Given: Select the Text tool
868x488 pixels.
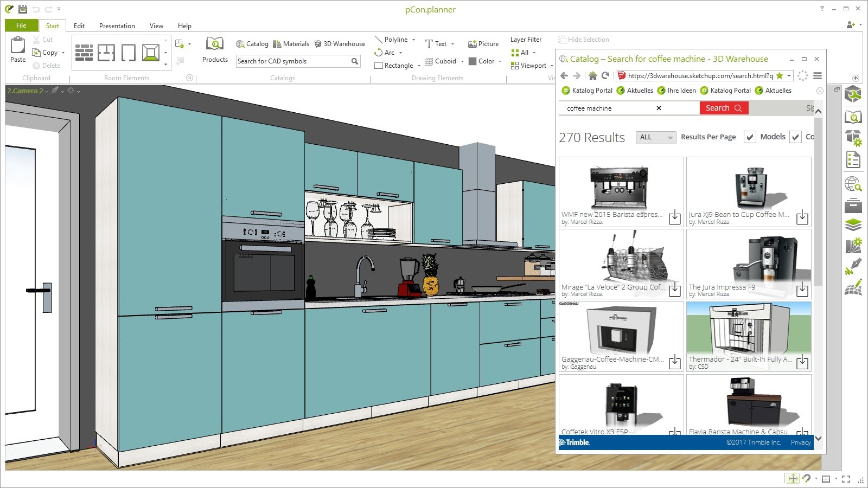Looking at the screenshot, I should click(x=436, y=44).
